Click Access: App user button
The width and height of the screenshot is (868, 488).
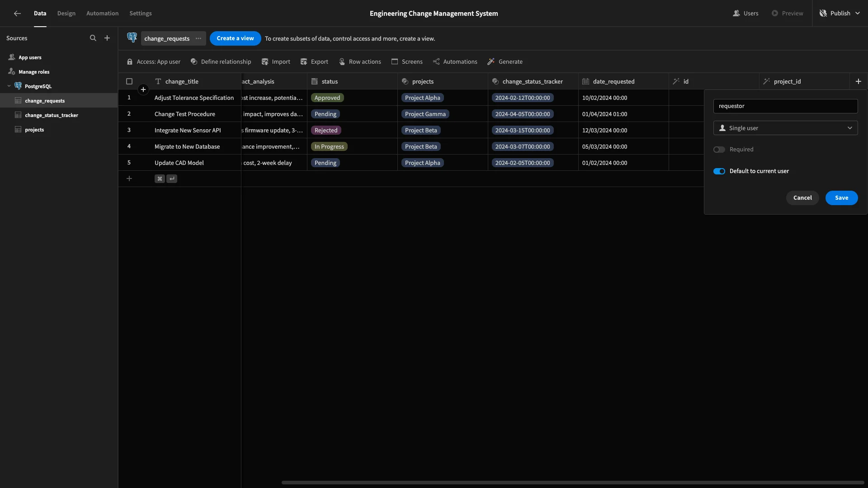tap(154, 62)
